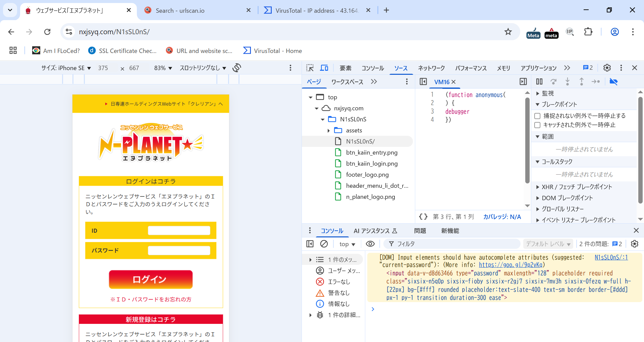Expand the assets folder

[329, 130]
